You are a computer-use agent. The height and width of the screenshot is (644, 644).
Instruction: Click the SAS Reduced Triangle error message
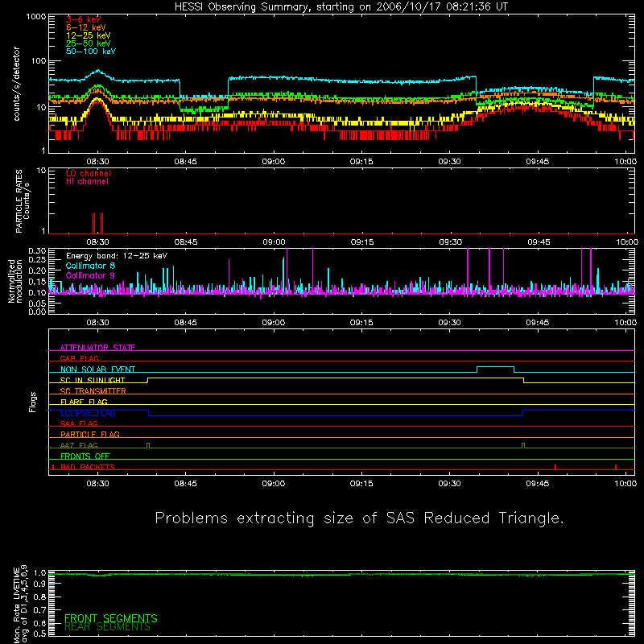[x=359, y=518]
